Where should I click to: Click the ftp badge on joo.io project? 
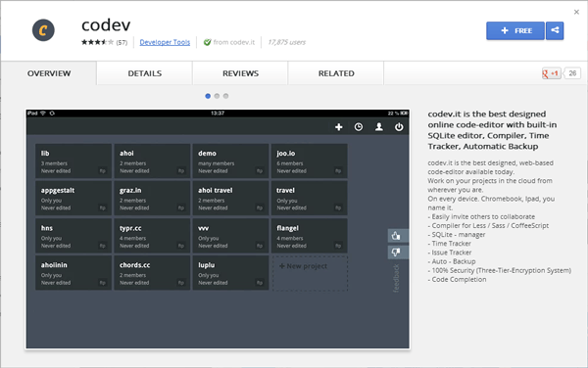coord(338,170)
